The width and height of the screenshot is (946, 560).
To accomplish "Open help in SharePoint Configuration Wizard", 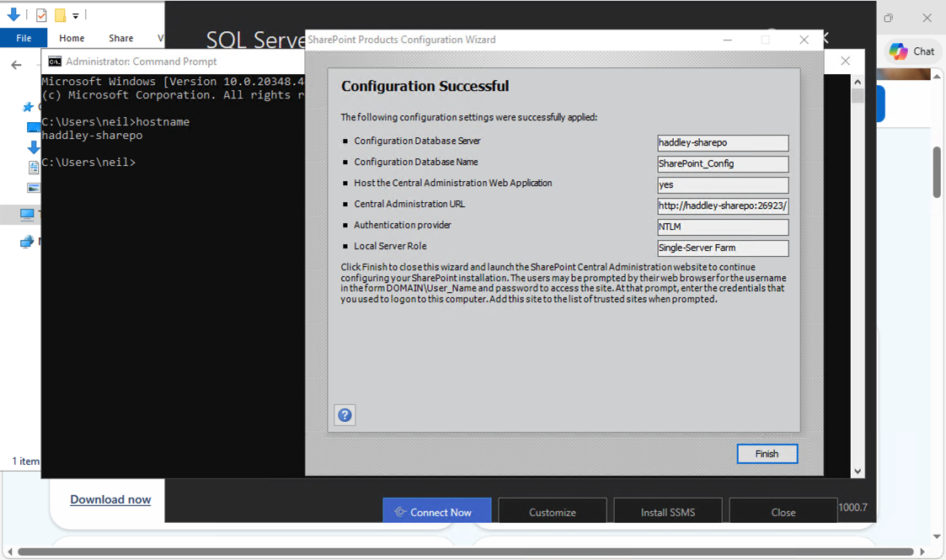I will pos(345,414).
